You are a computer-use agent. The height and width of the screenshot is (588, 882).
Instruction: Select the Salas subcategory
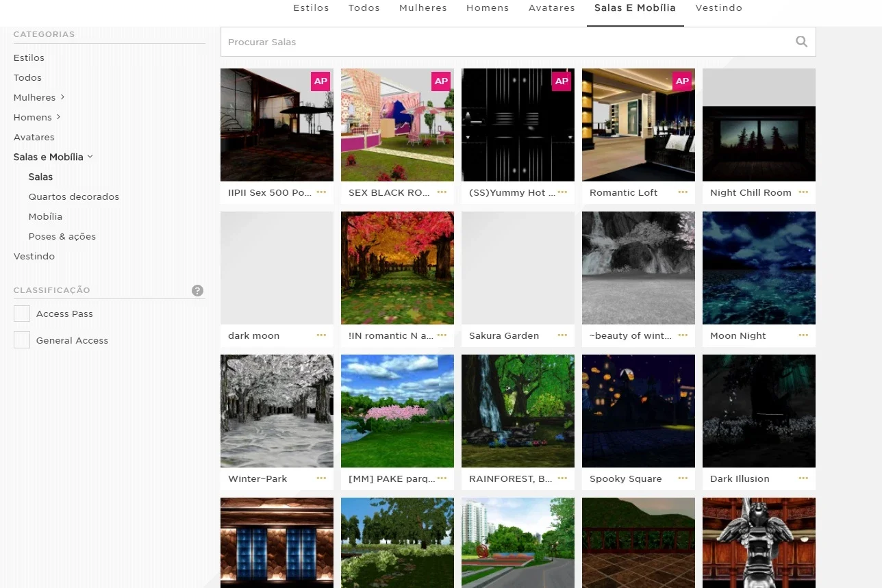pyautogui.click(x=40, y=177)
